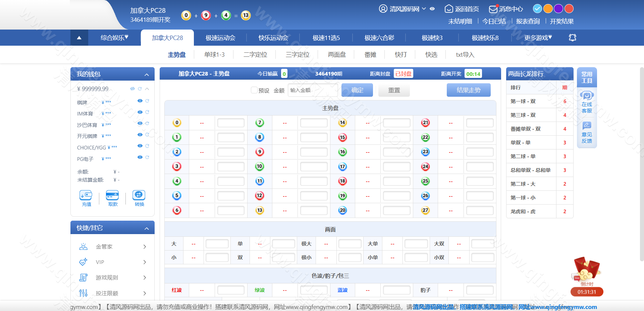The width and height of the screenshot is (644, 311).
Task: Click the 输入金额 amount field
Action: 313,90
